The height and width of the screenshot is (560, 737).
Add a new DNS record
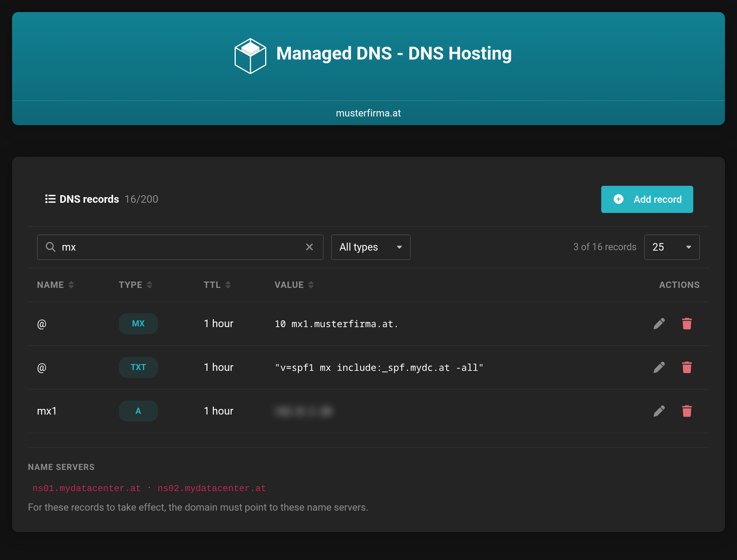647,199
